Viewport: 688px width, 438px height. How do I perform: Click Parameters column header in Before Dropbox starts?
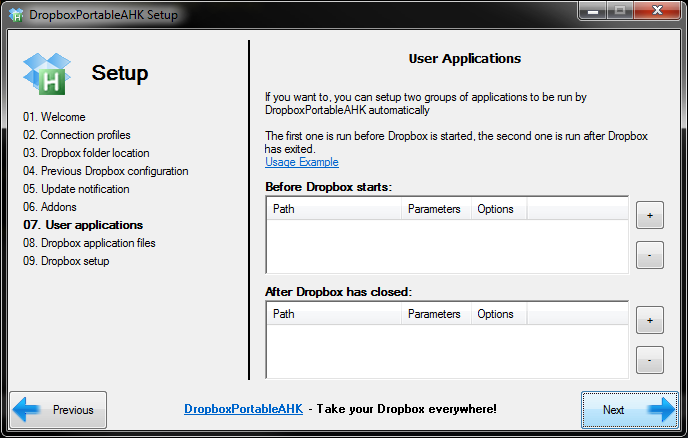(436, 209)
